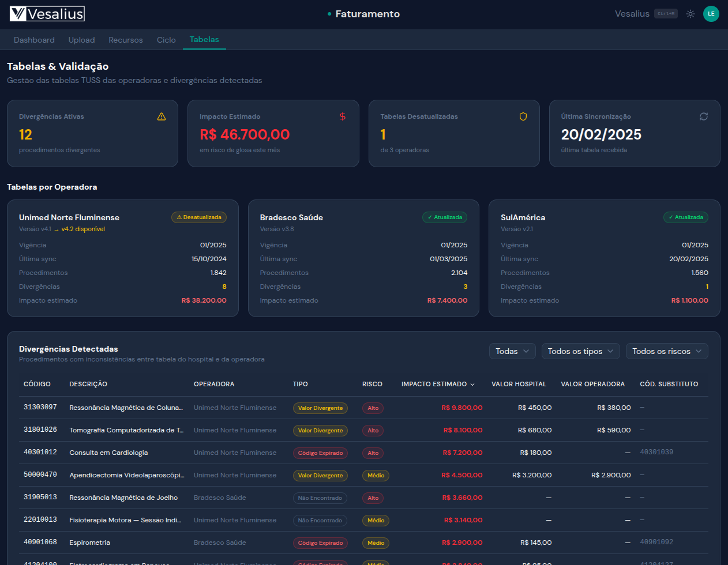Click the v4.2 disponível update link
This screenshot has height=565, width=728.
click(x=83, y=229)
